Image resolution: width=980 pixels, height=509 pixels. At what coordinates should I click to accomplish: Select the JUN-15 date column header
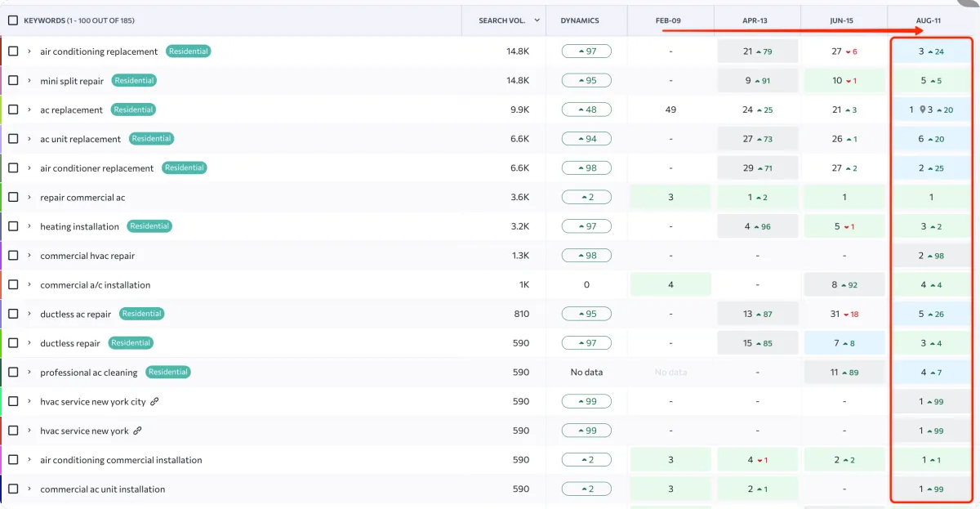[844, 20]
